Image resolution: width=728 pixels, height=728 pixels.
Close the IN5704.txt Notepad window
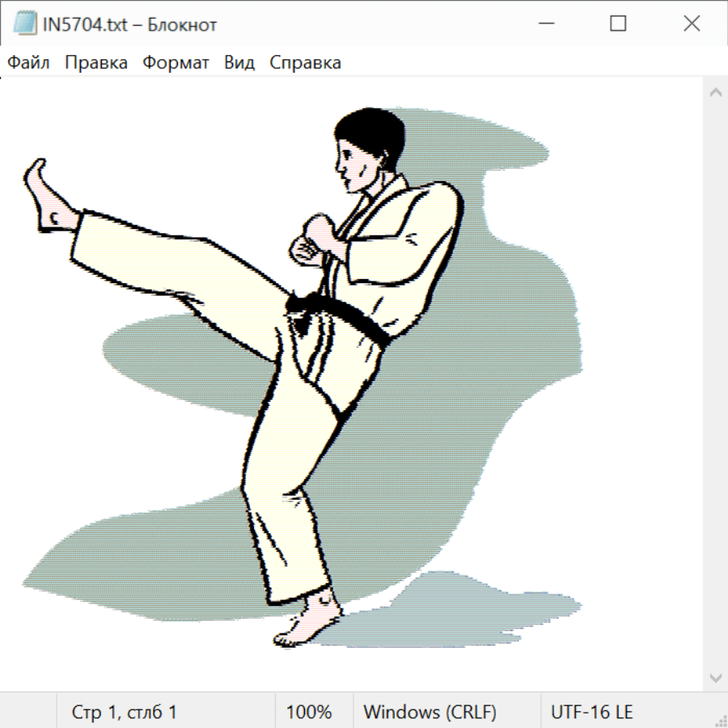pos(692,24)
